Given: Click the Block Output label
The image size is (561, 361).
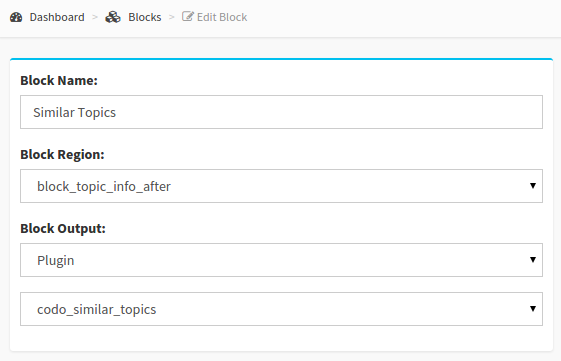Looking at the screenshot, I should [x=63, y=229].
